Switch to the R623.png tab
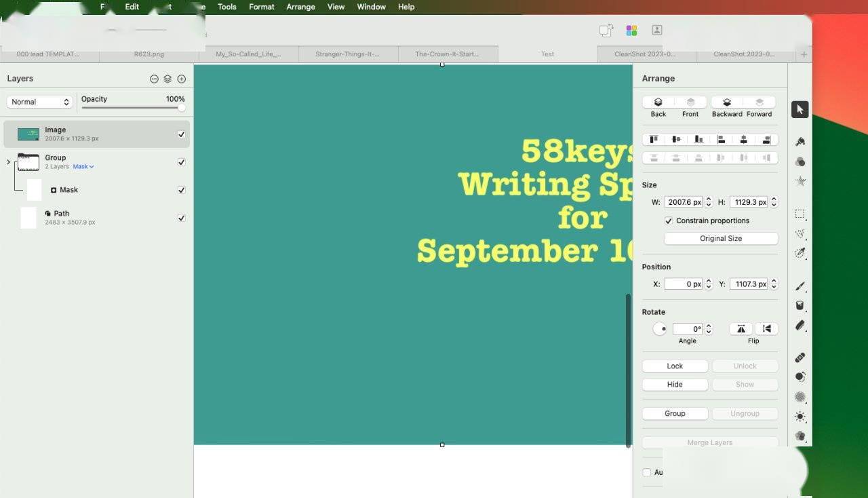 tap(149, 54)
